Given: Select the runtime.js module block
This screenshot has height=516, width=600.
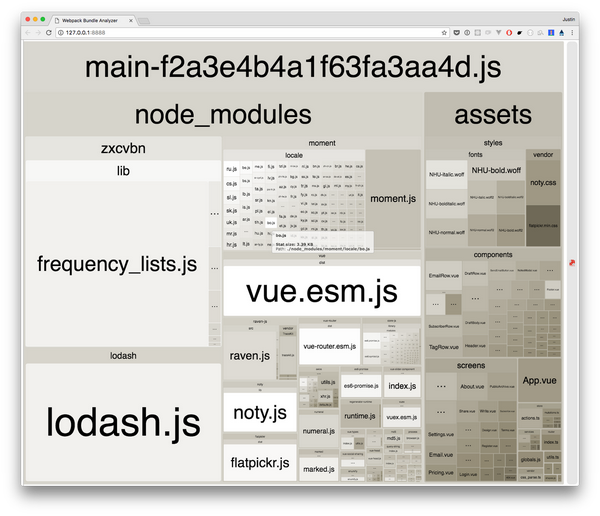Looking at the screenshot, I should pos(360,416).
